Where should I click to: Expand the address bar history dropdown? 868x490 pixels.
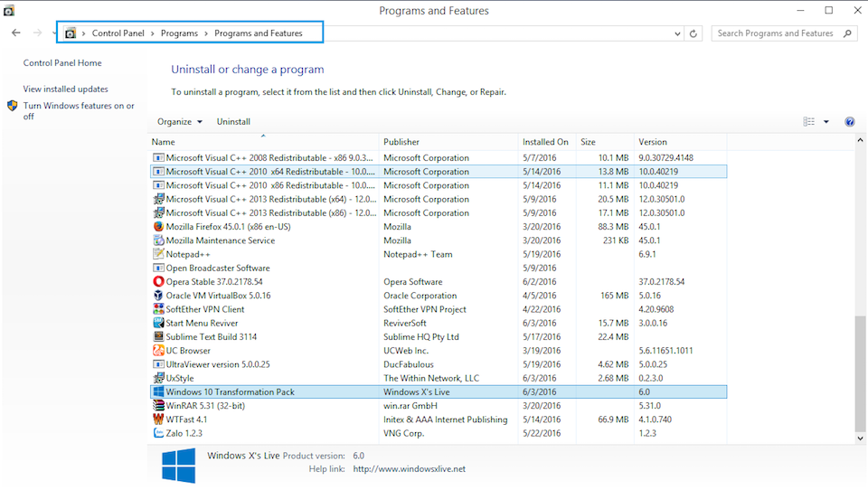coord(677,33)
